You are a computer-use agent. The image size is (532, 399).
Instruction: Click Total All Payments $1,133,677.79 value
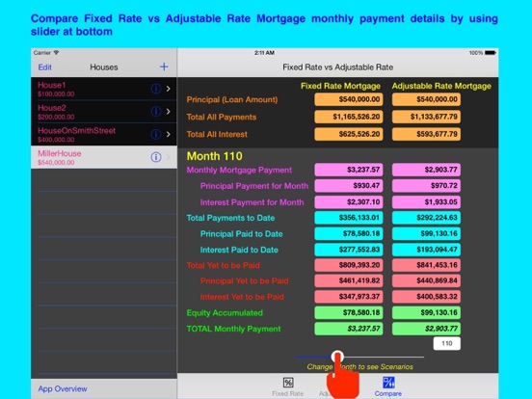click(x=426, y=117)
